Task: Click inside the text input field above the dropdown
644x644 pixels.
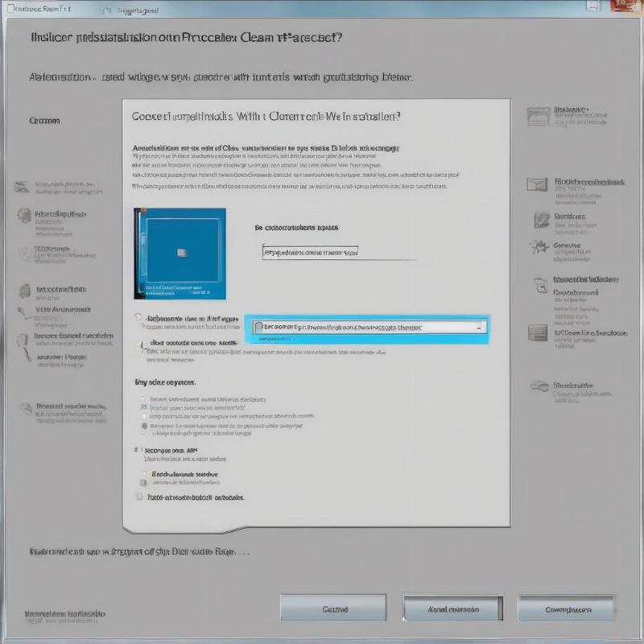Action: click(x=306, y=254)
